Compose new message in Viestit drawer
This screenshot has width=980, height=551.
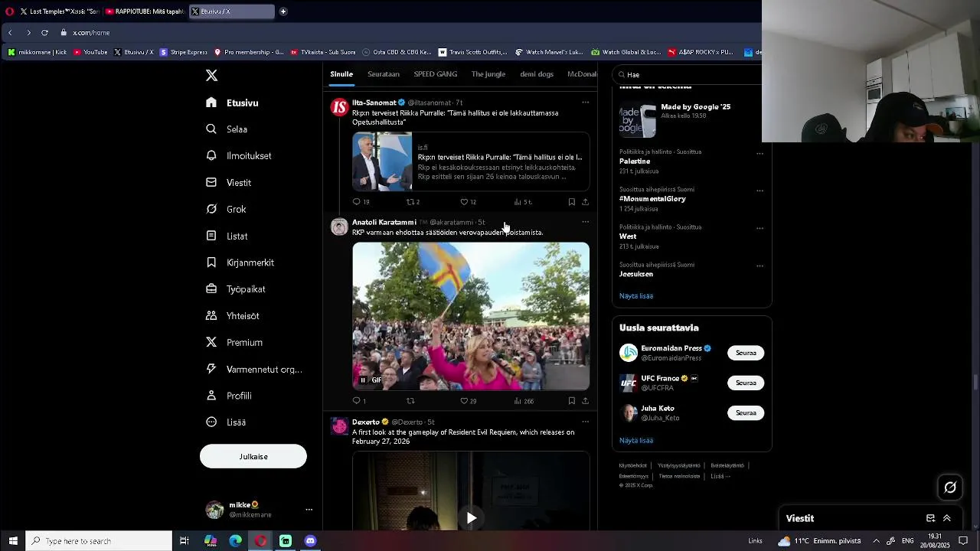930,518
